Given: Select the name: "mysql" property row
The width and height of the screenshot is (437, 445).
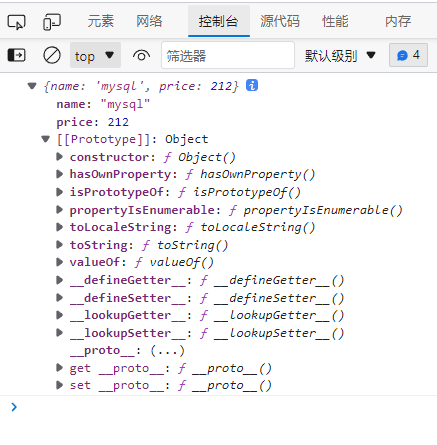Looking at the screenshot, I should [x=103, y=104].
